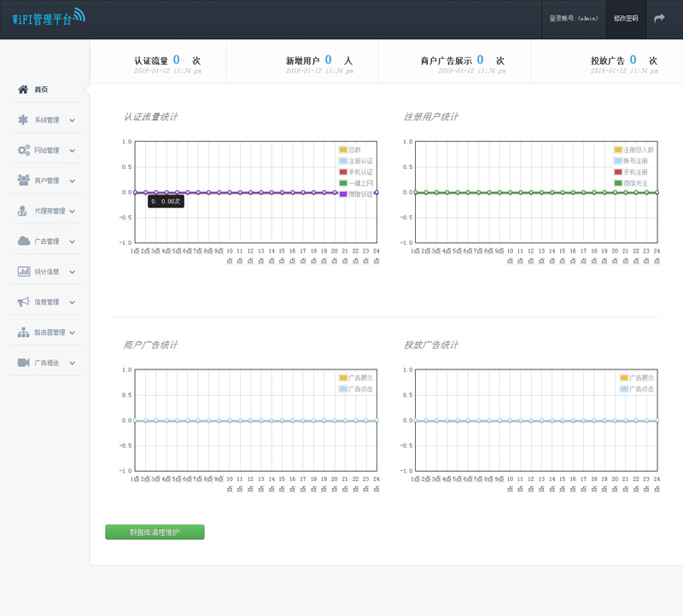This screenshot has height=616, width=683.
Task: Click the 广告推送 video camera icon
Action: click(24, 363)
